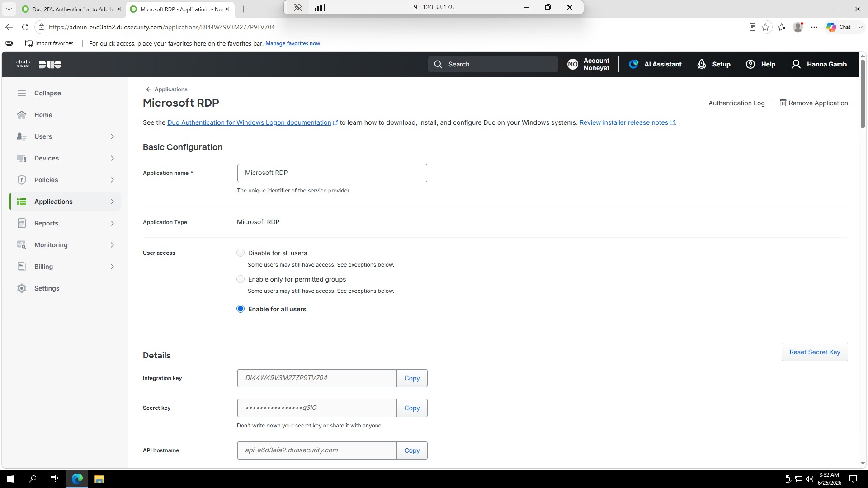
Task: Expand the Reports sidebar chevron
Action: tap(112, 223)
